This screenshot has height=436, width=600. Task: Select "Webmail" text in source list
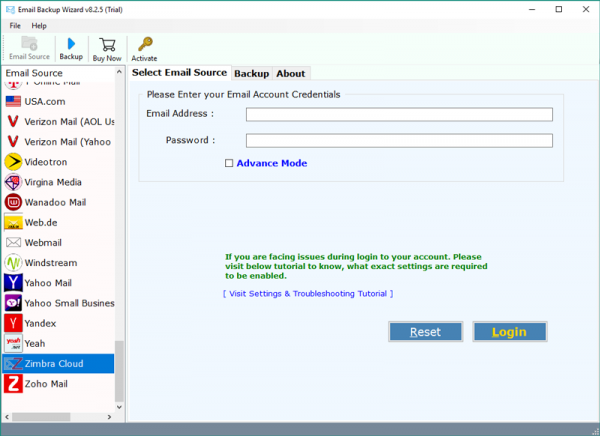tap(43, 242)
